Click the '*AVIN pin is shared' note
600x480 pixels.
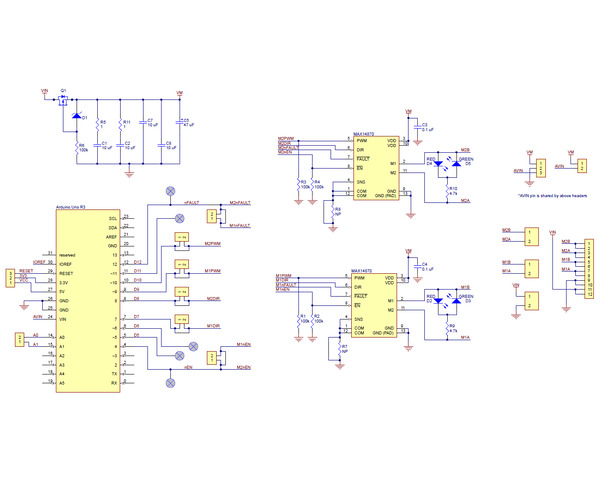coord(553,196)
